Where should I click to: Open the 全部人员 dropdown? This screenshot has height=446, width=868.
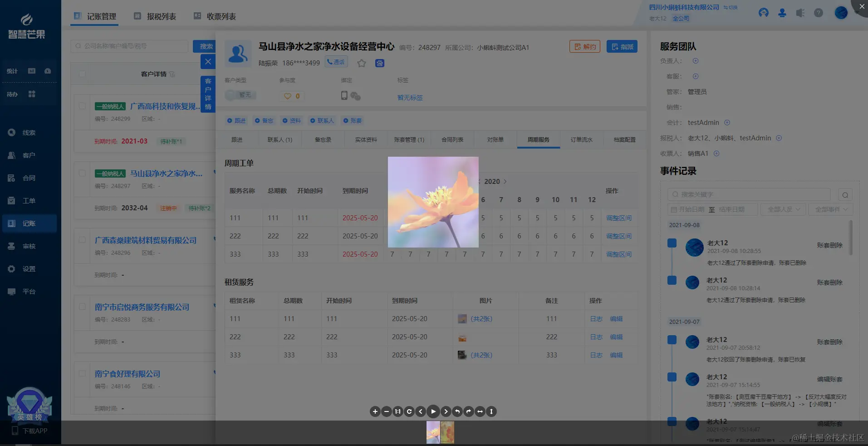(x=783, y=209)
